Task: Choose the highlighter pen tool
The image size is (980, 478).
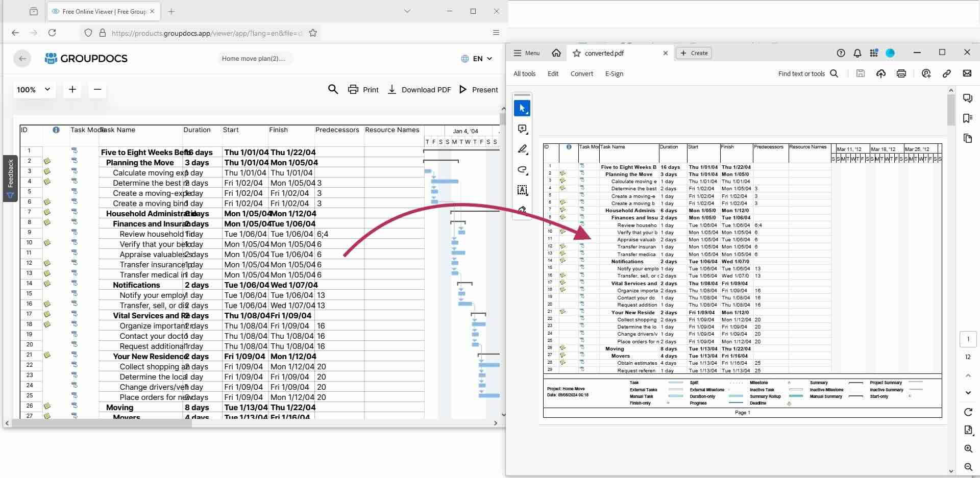Action: [522, 149]
